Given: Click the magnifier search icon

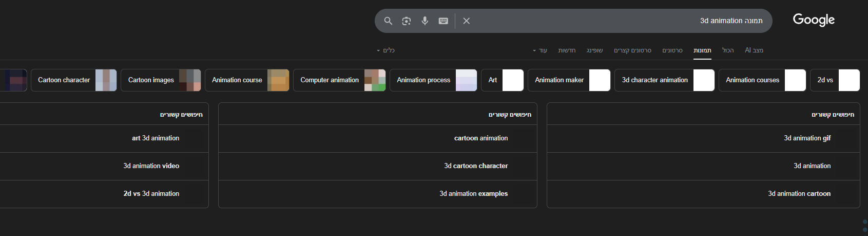Looking at the screenshot, I should pos(389,21).
